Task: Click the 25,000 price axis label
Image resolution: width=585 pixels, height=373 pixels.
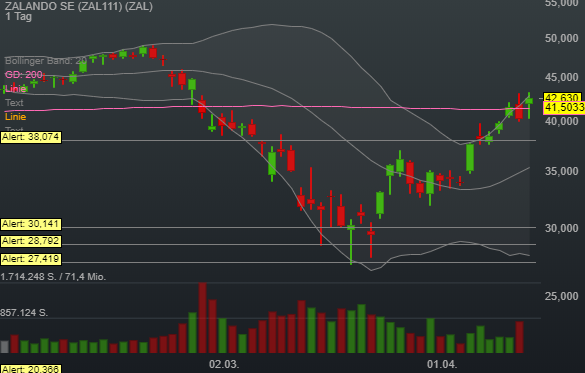Action: coord(561,296)
